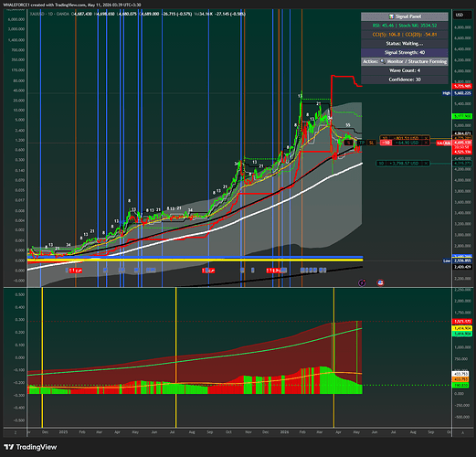Select the red -10 position quantity label
The height and width of the screenshot is (457, 476).
[x=386, y=143]
